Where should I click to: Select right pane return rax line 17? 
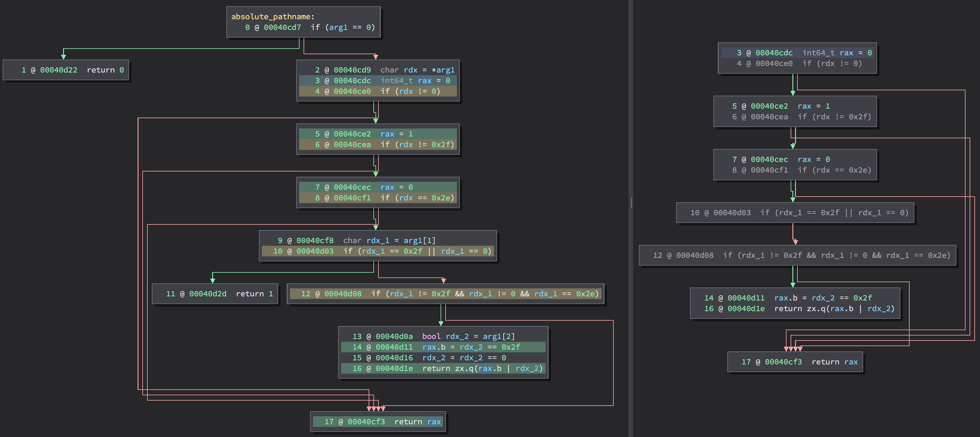coord(799,362)
